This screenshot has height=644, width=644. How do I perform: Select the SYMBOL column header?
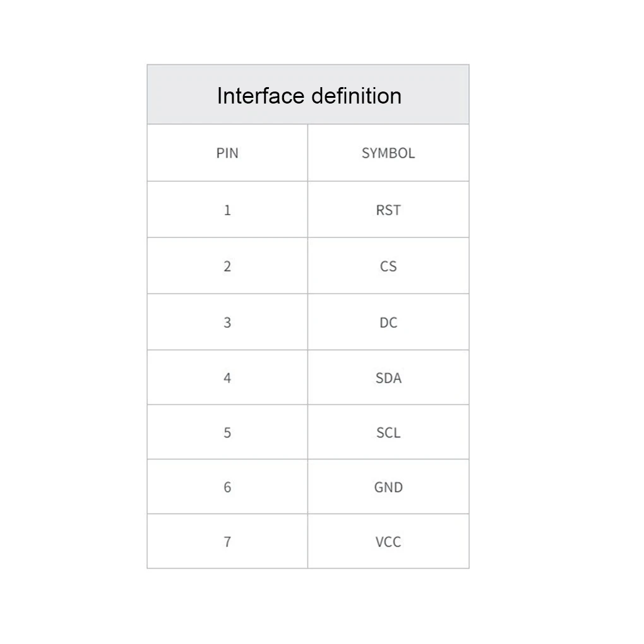click(x=388, y=153)
